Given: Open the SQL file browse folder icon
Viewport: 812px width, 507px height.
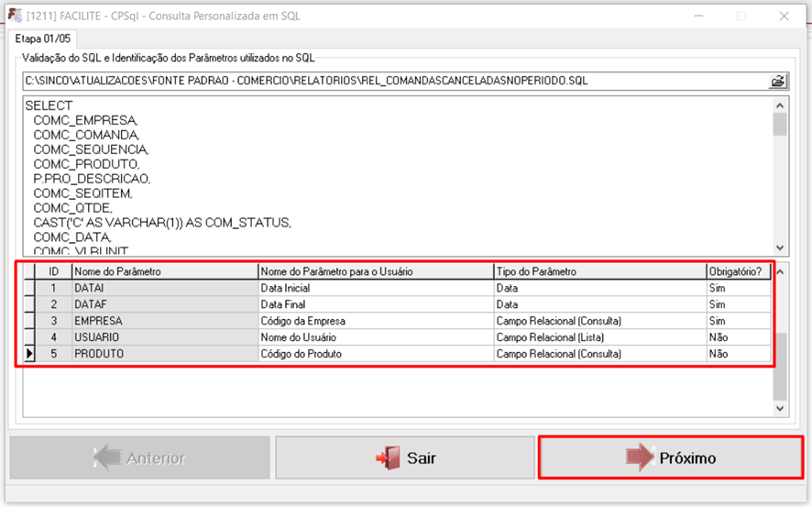Looking at the screenshot, I should 778,81.
